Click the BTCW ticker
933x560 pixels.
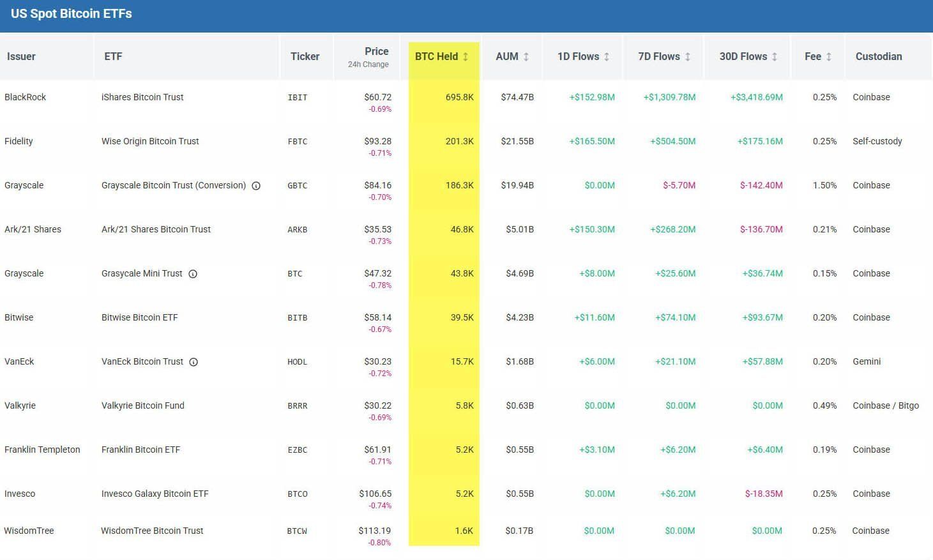tap(297, 531)
